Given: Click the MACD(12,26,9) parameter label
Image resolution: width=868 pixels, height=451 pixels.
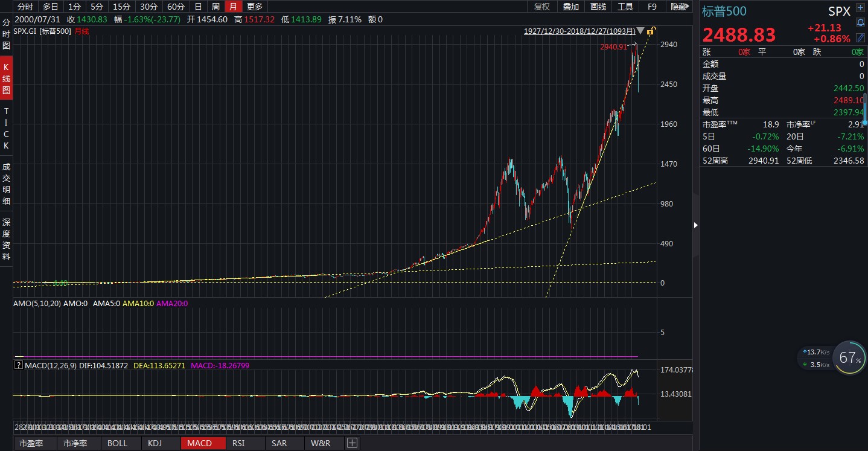Looking at the screenshot, I should click(51, 365).
